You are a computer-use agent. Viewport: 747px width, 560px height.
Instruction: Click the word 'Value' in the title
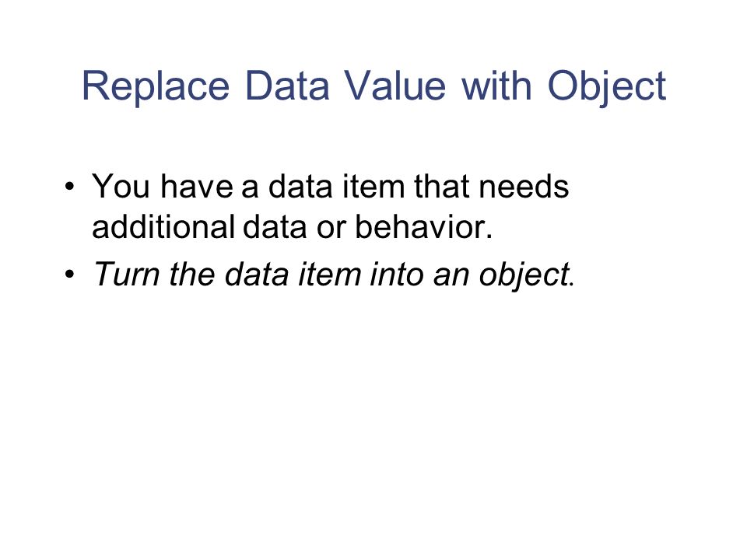[395, 86]
